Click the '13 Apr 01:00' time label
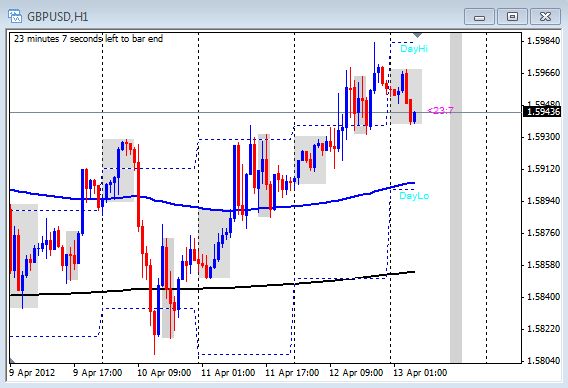 point(420,373)
